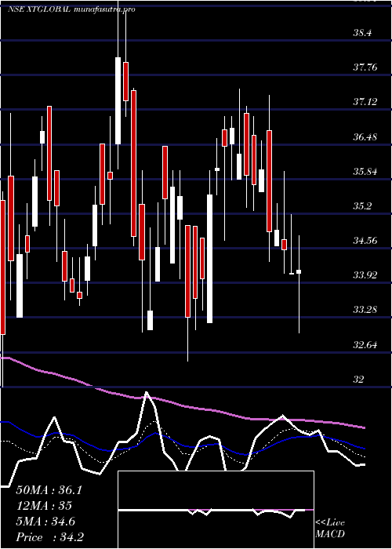Click inside the MACD inset chart box
Image resolution: width=392 pixels, height=549 pixels.
click(x=216, y=510)
